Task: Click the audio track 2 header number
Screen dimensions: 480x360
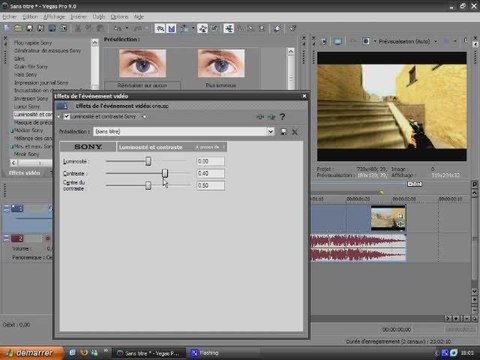Action: point(17,238)
